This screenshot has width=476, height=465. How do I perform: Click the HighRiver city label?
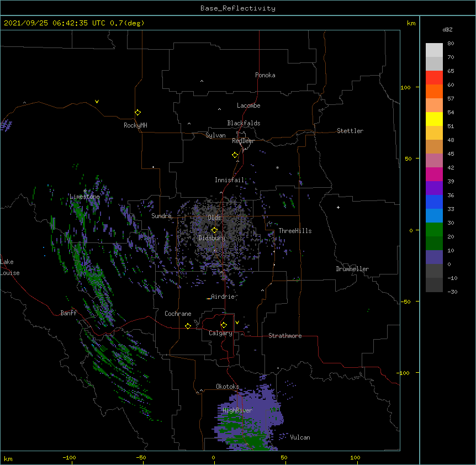[237, 410]
